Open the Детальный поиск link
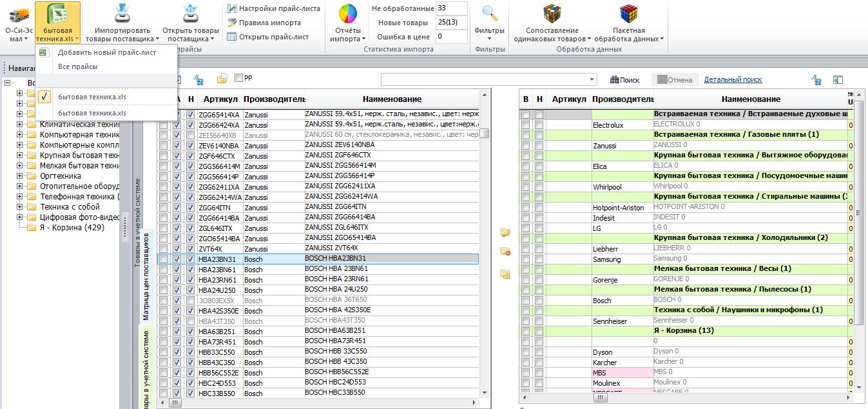 tap(733, 79)
